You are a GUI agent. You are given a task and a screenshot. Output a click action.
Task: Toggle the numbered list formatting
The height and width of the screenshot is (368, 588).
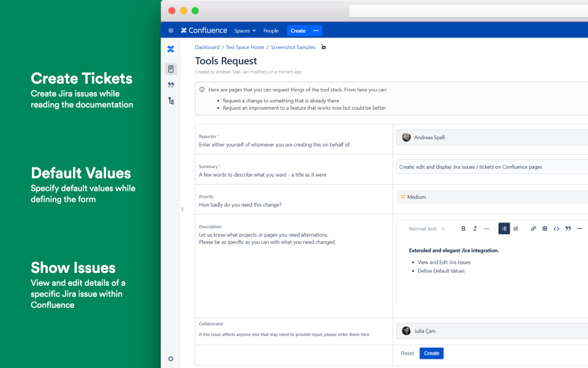(516, 228)
